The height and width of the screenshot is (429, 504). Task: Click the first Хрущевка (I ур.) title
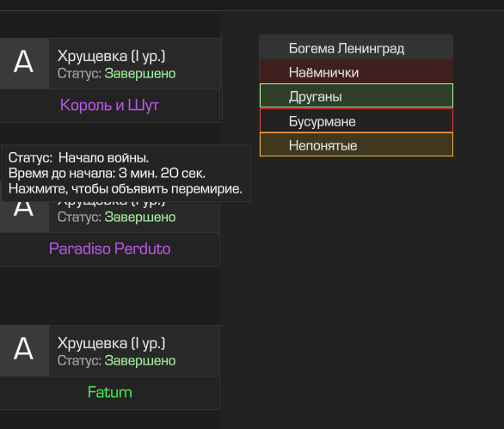click(x=111, y=56)
